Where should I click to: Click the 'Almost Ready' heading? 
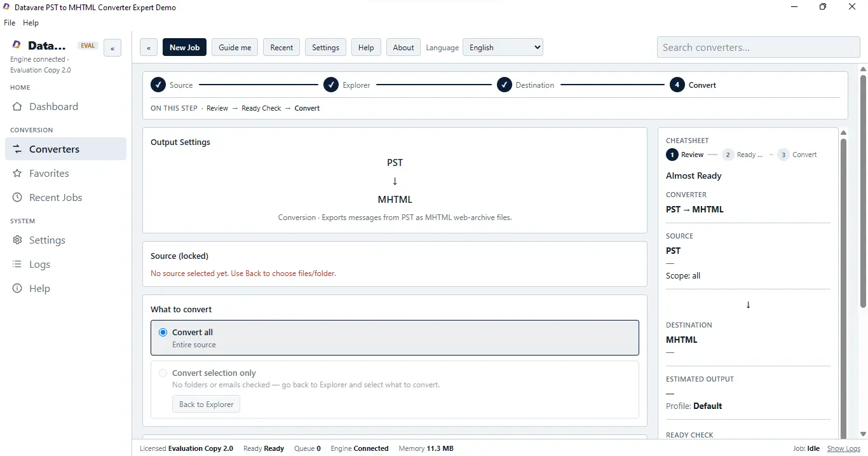pyautogui.click(x=694, y=176)
